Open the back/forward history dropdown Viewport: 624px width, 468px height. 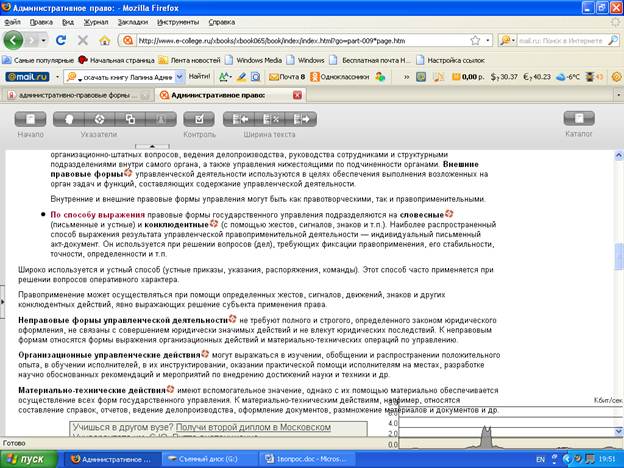(44, 40)
